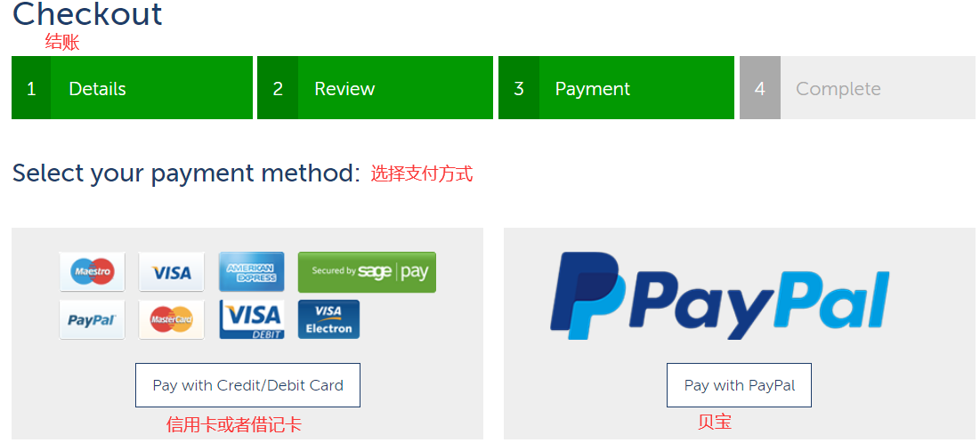The width and height of the screenshot is (980, 443).
Task: Click the grey step number 4 box
Action: point(760,87)
